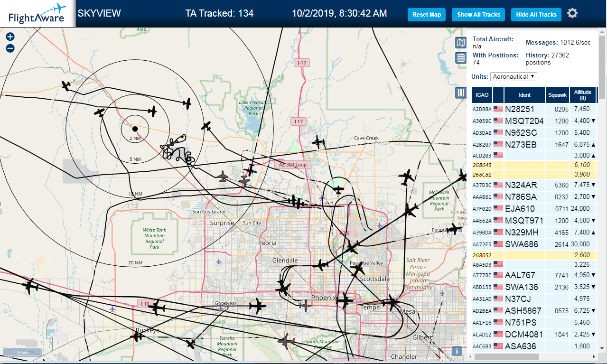
Task: Click the US flag in the ACD203 row
Action: pos(498,155)
